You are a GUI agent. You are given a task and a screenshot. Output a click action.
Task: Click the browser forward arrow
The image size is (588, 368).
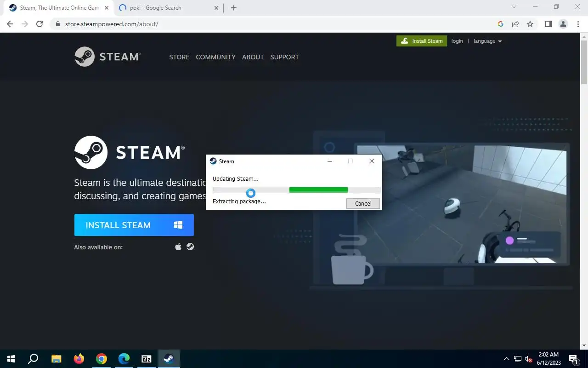coord(25,24)
